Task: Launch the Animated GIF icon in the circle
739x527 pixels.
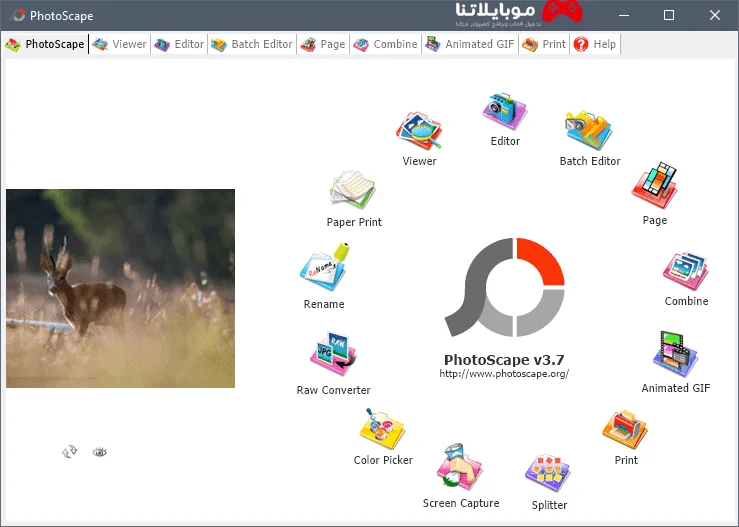Action: click(x=675, y=354)
